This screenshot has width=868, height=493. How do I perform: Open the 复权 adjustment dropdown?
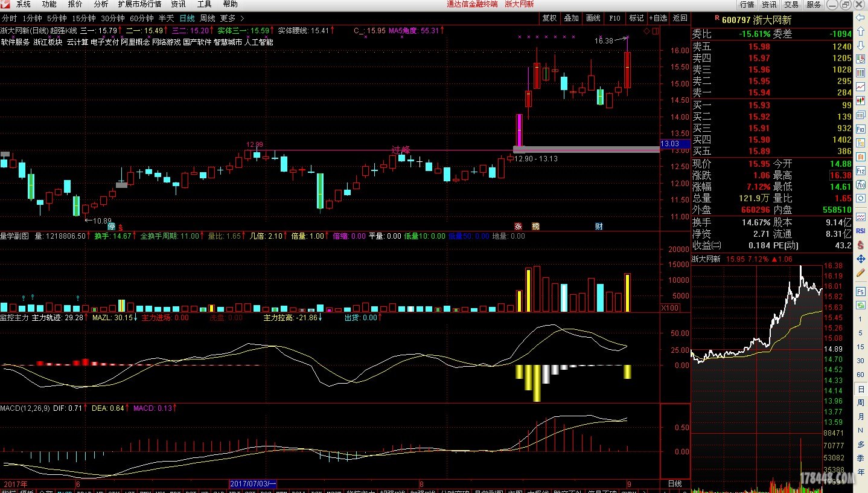click(x=549, y=18)
